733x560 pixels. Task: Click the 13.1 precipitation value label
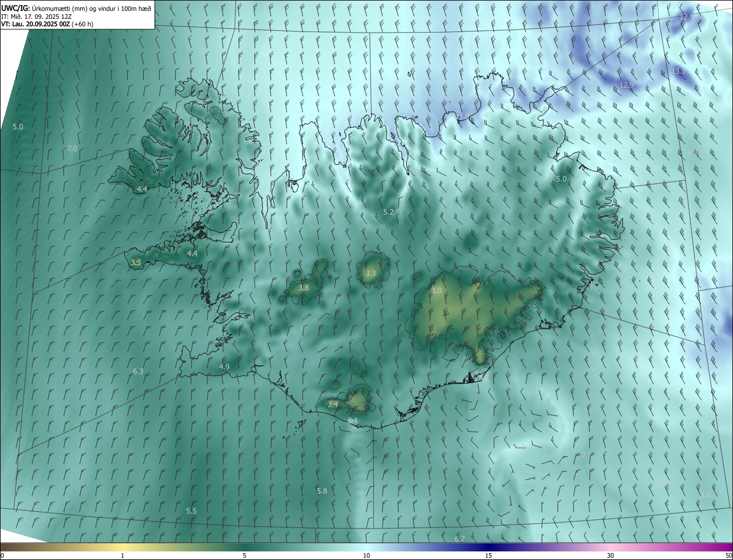coord(679,72)
